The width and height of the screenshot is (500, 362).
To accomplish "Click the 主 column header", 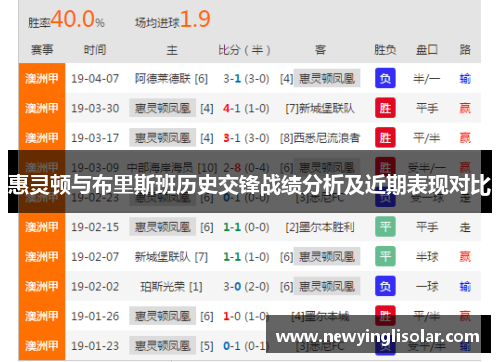I will pyautogui.click(x=172, y=50).
